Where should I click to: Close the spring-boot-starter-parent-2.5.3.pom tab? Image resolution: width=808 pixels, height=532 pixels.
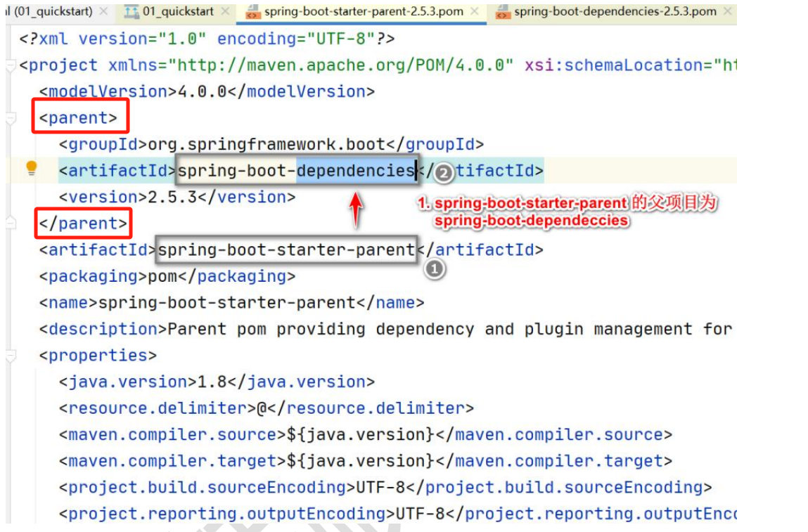[x=475, y=11]
